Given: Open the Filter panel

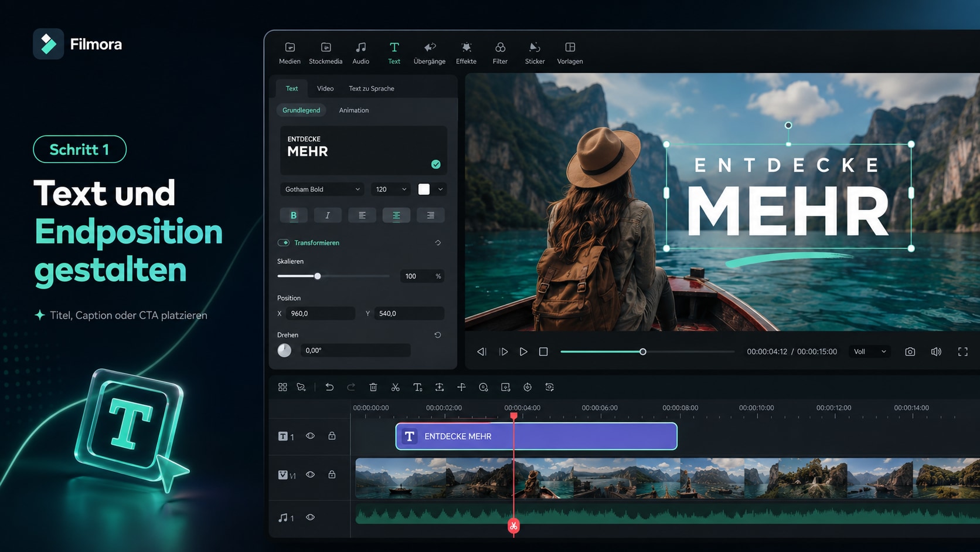Looking at the screenshot, I should (500, 53).
